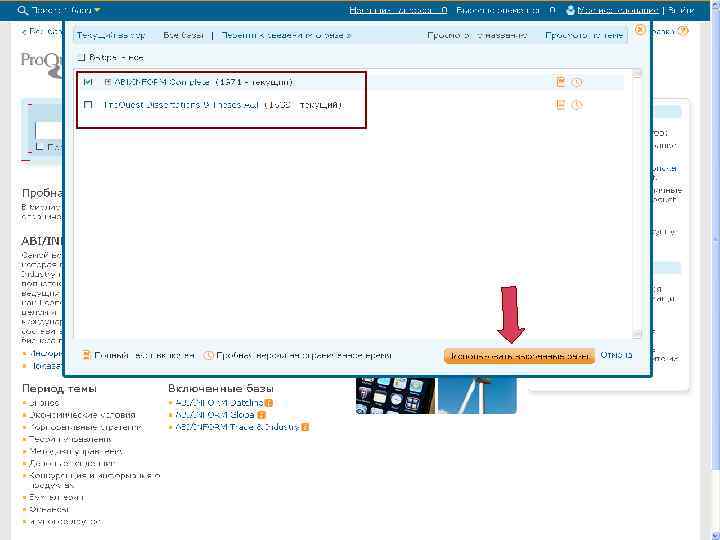Screen dimensions: 720x540
Task: Expand the ABI/INFORM Complete plus sign
Action: pyautogui.click(x=107, y=82)
